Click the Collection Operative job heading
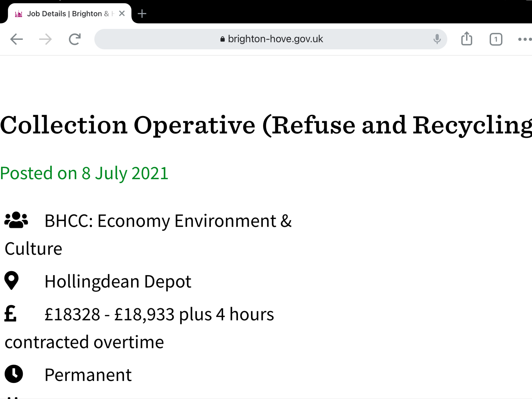The image size is (532, 399). (266, 125)
